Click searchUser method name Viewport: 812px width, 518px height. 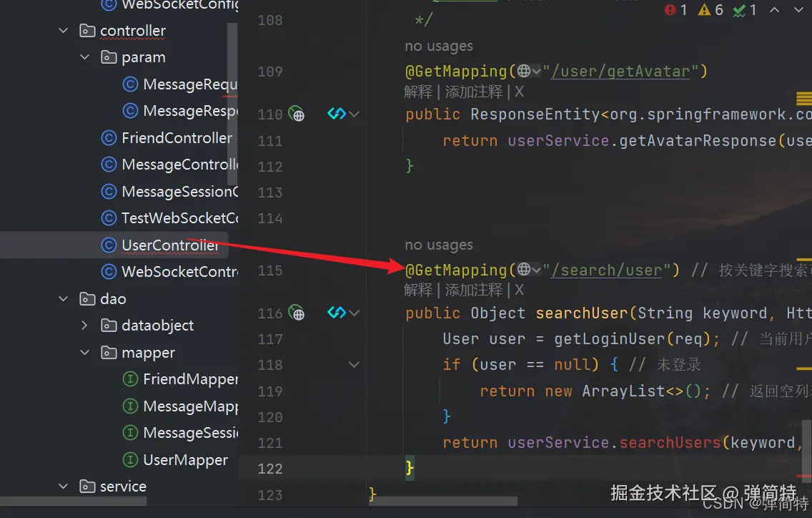pos(582,313)
